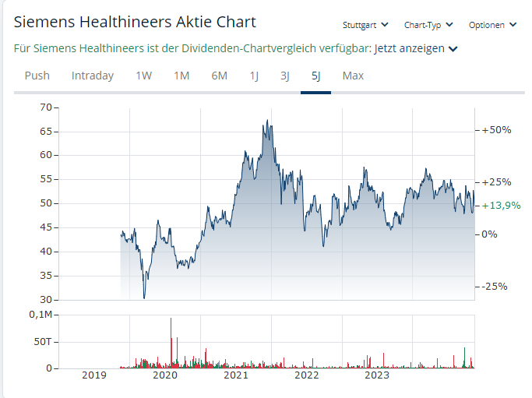The width and height of the screenshot is (532, 398).
Task: Display the 1J chart period
Action: coord(255,76)
